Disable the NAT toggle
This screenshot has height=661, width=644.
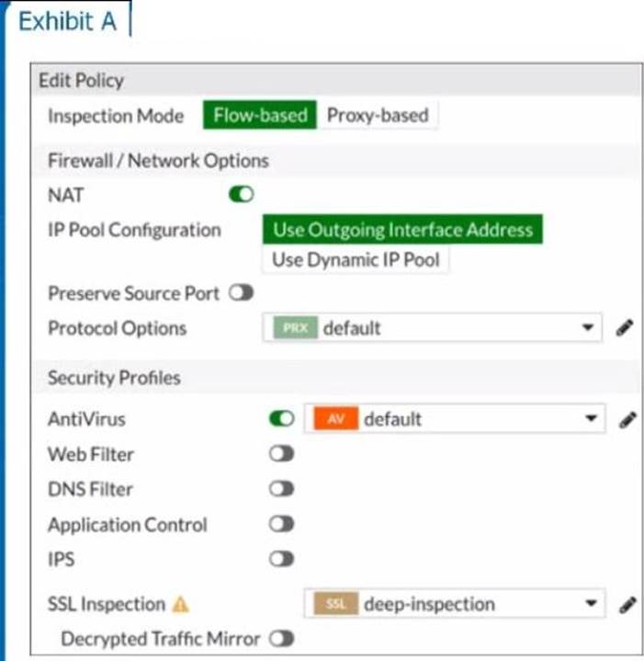click(242, 194)
